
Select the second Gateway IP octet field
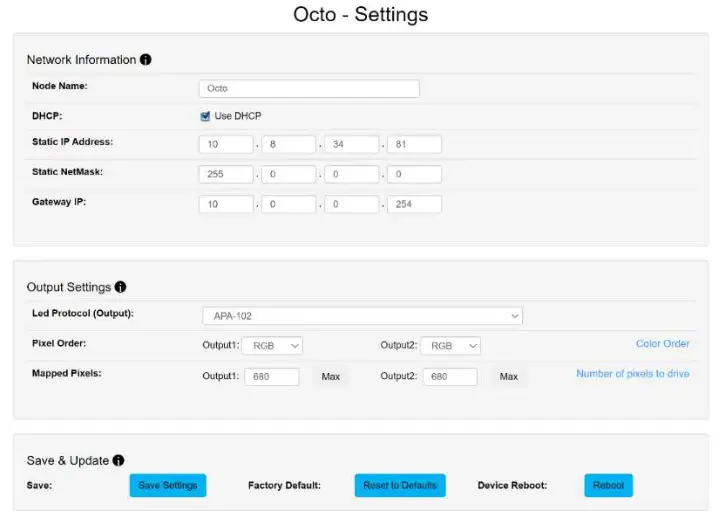tap(289, 204)
